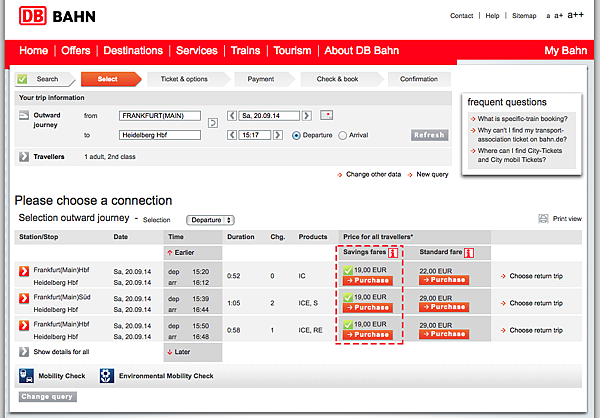The width and height of the screenshot is (600, 418).
Task: Go to previous date arrow
Action: coord(232,116)
